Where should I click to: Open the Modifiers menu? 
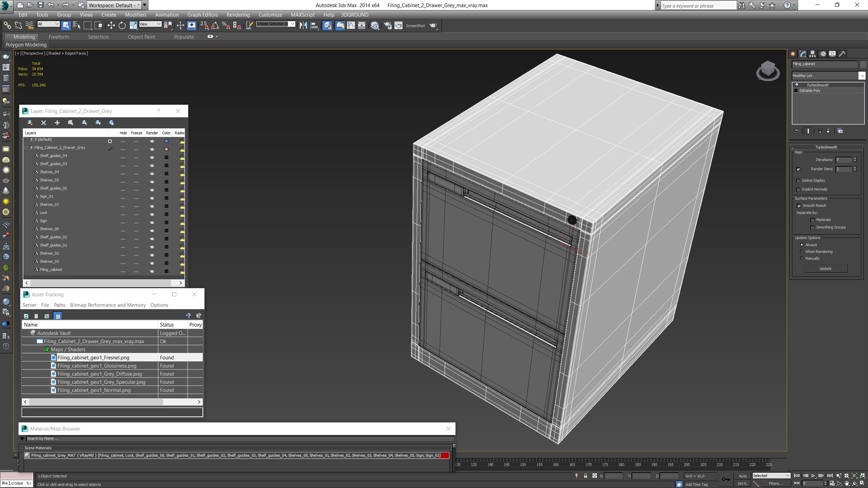pos(136,15)
